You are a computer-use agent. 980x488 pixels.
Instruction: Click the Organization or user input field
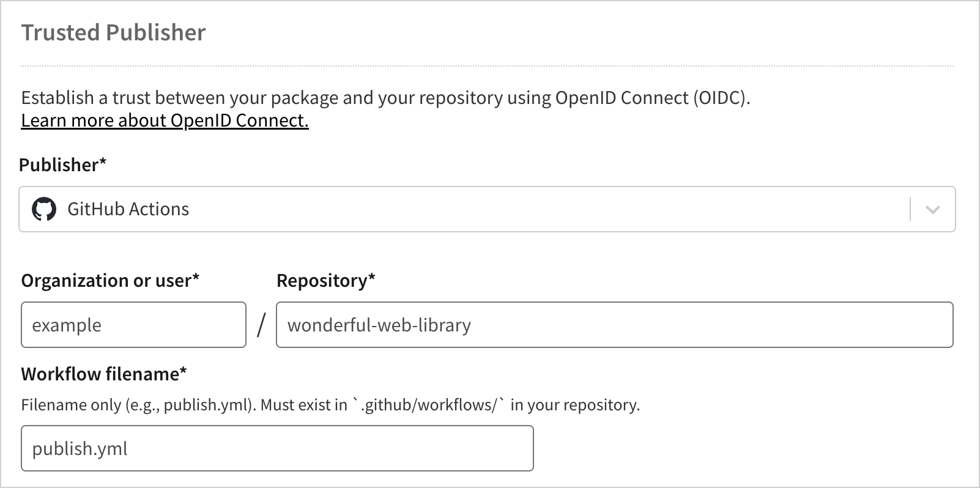coord(133,325)
